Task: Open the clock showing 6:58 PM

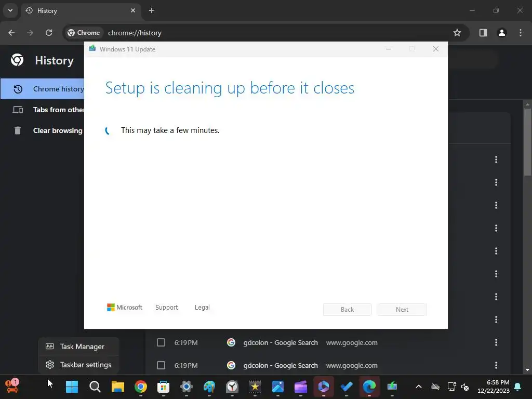Action: pos(493,387)
